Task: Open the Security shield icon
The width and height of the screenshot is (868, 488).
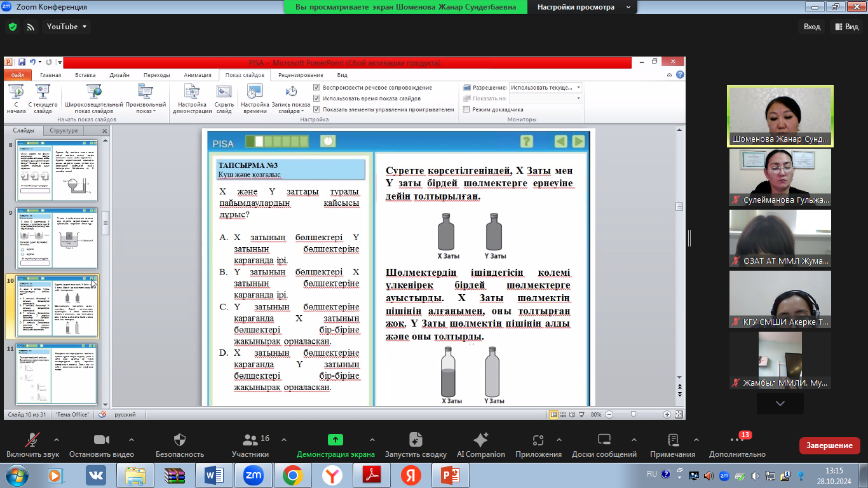Action: (180, 440)
